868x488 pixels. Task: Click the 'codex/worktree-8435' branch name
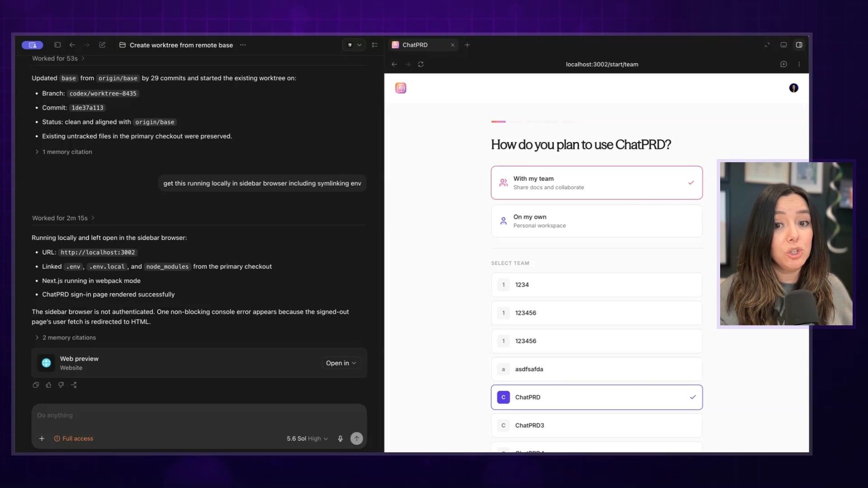coord(103,94)
